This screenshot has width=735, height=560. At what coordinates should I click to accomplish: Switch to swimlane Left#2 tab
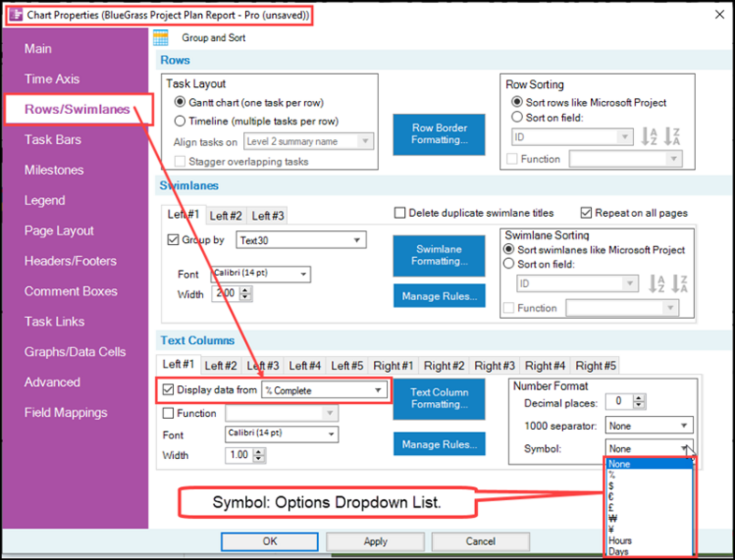coord(225,216)
